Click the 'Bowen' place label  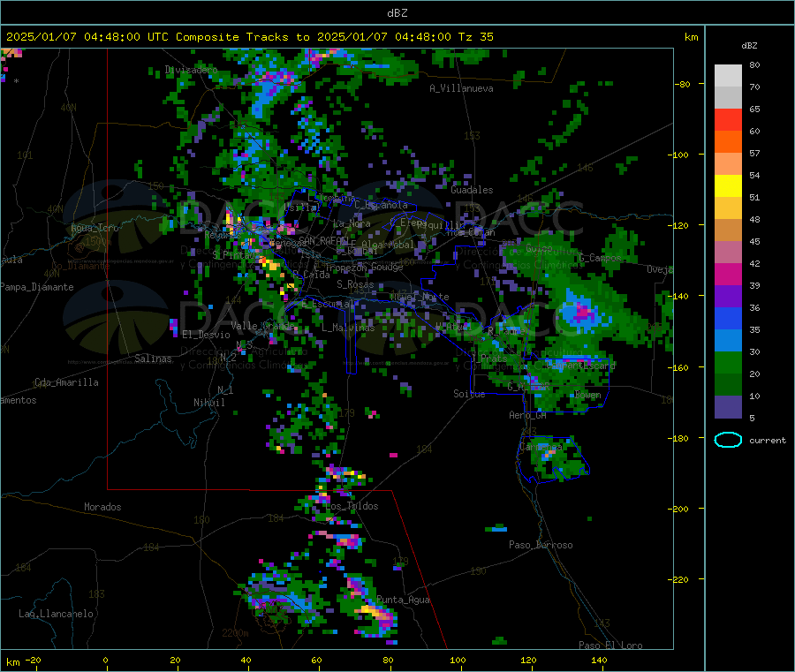pyautogui.click(x=587, y=395)
